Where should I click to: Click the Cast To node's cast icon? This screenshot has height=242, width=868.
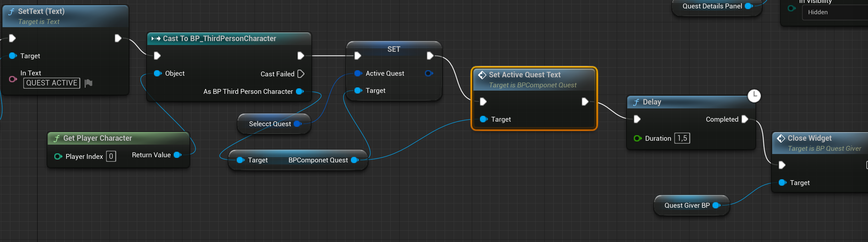(156, 39)
